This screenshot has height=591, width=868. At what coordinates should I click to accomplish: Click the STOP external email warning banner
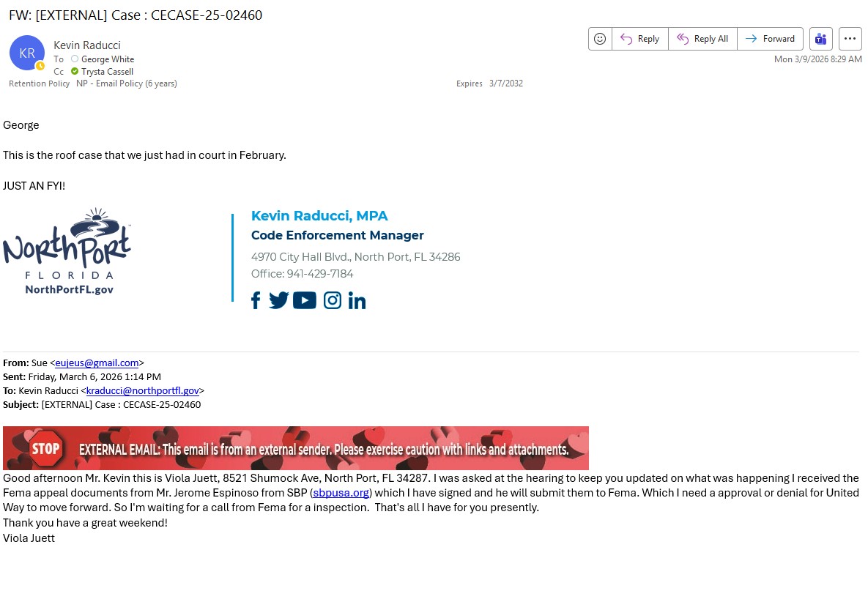(x=295, y=448)
